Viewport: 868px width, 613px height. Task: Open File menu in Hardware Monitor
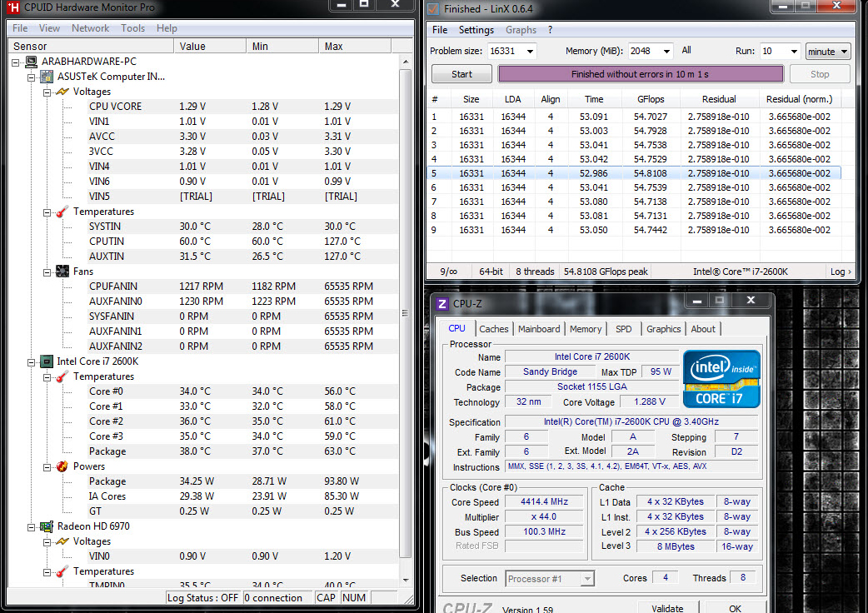click(x=20, y=28)
